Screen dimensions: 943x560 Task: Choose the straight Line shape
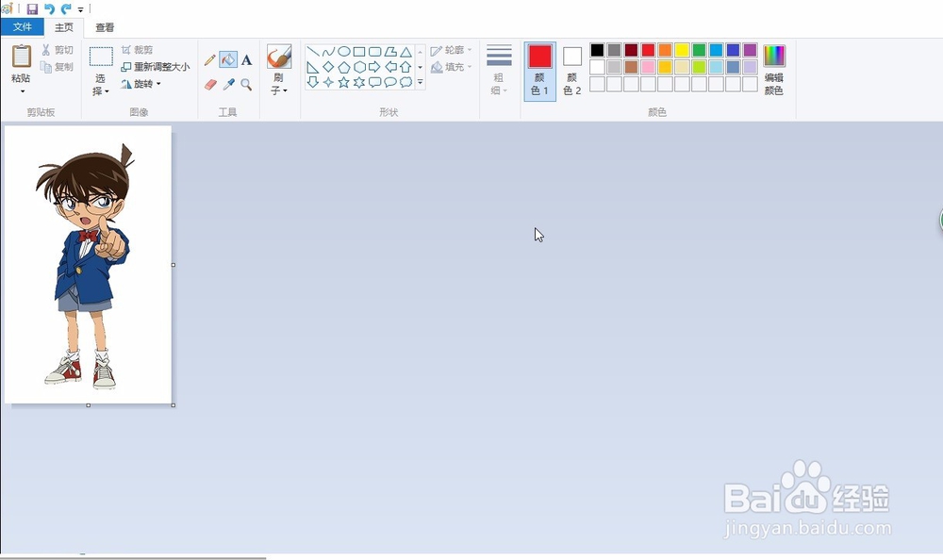coord(313,52)
